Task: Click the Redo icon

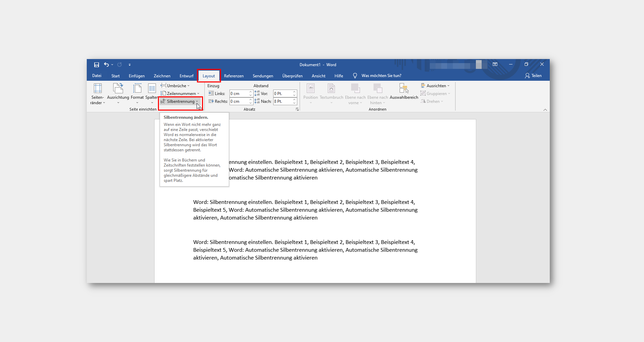Action: pos(120,64)
